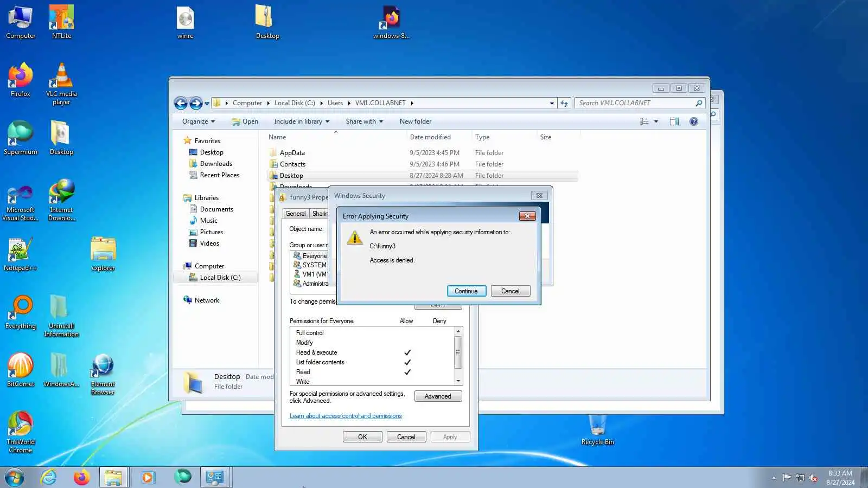Open the Learn about access control and permissions link
The width and height of the screenshot is (868, 488).
[x=346, y=416]
